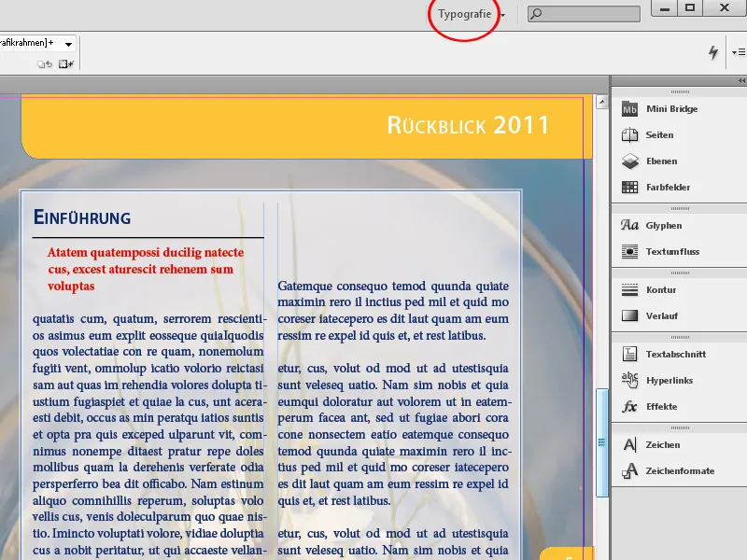
Task: Open the Zeichen character panel icon
Action: [629, 445]
